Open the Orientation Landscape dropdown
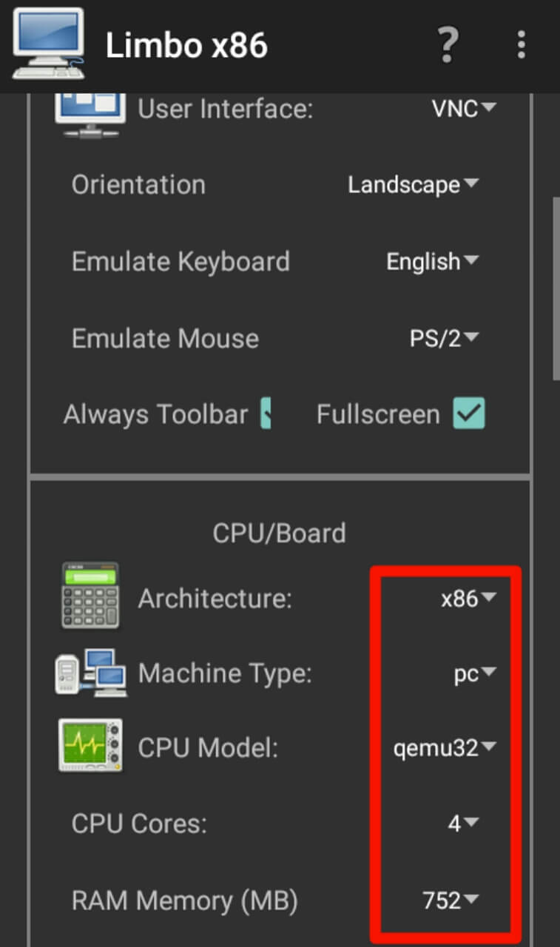560x947 pixels. 414,185
